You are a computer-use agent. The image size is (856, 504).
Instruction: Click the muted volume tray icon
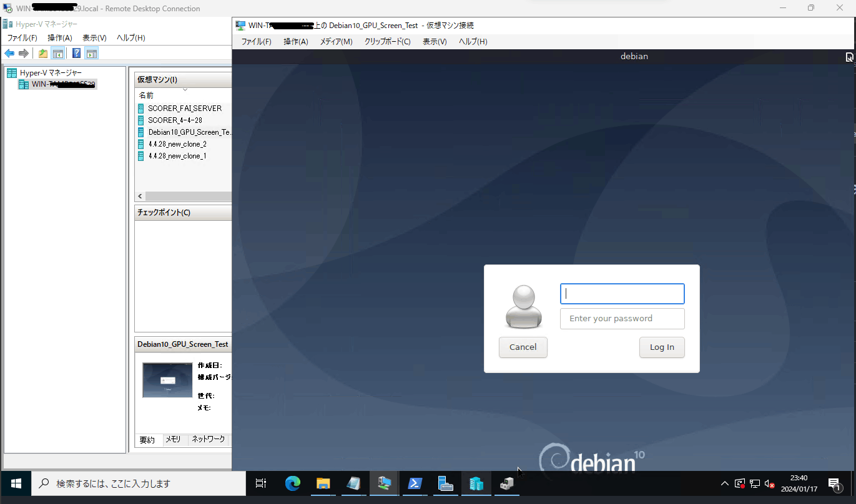(769, 483)
